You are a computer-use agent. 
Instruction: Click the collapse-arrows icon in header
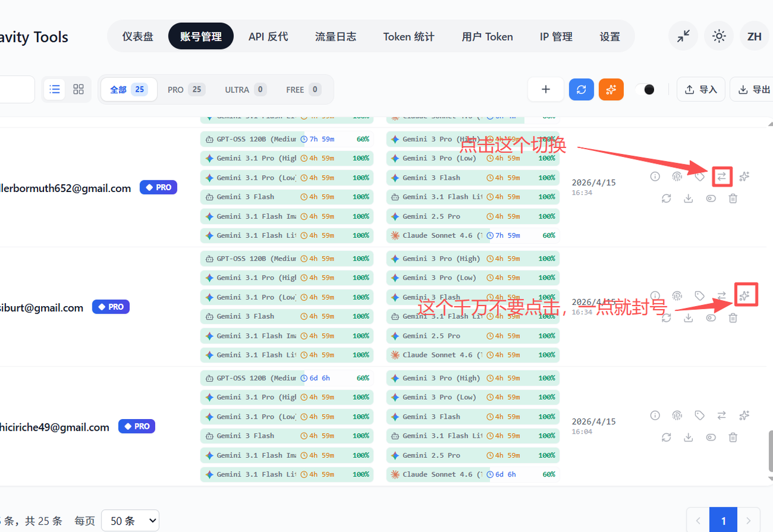click(683, 36)
